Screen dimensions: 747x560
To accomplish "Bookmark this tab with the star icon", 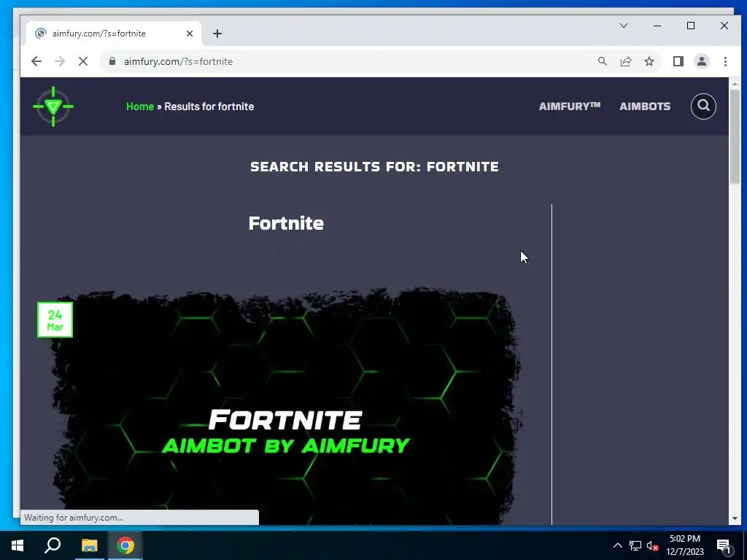I will (649, 61).
